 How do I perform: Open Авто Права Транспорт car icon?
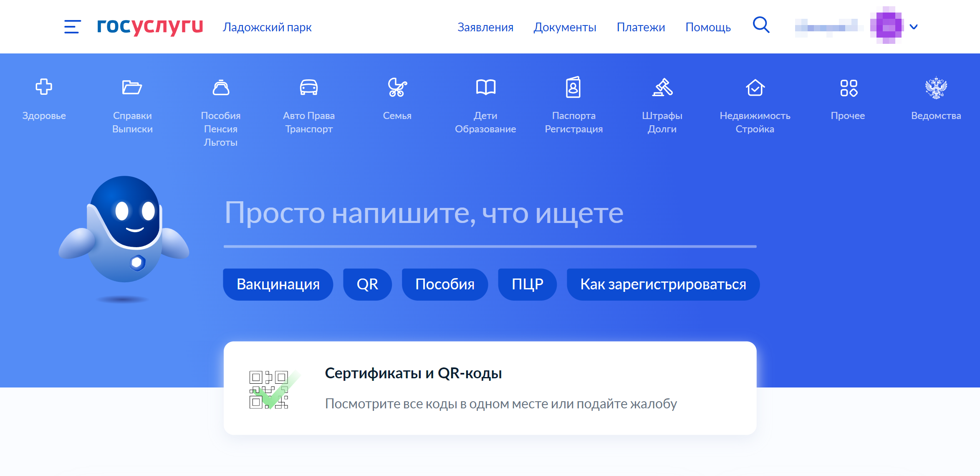309,87
